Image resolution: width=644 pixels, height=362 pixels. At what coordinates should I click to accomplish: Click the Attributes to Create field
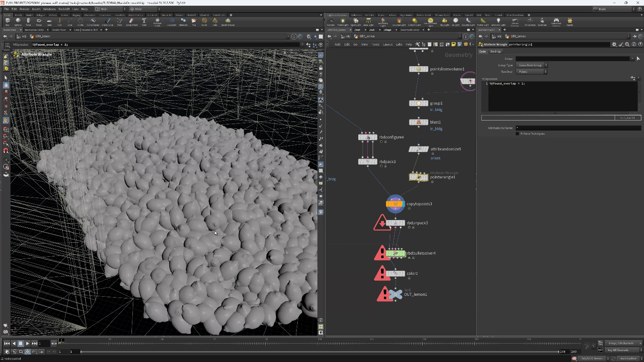coord(578,128)
